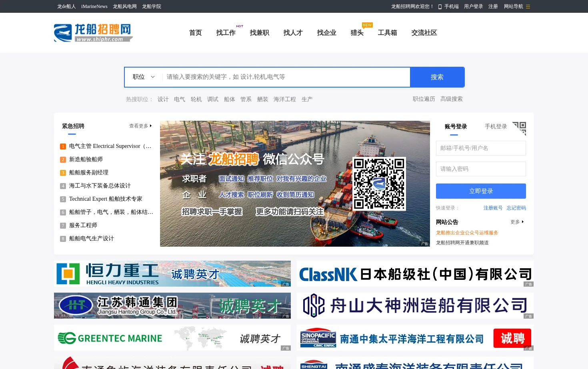Focus the keyword search input field
The height and width of the screenshot is (369, 588).
click(x=286, y=77)
